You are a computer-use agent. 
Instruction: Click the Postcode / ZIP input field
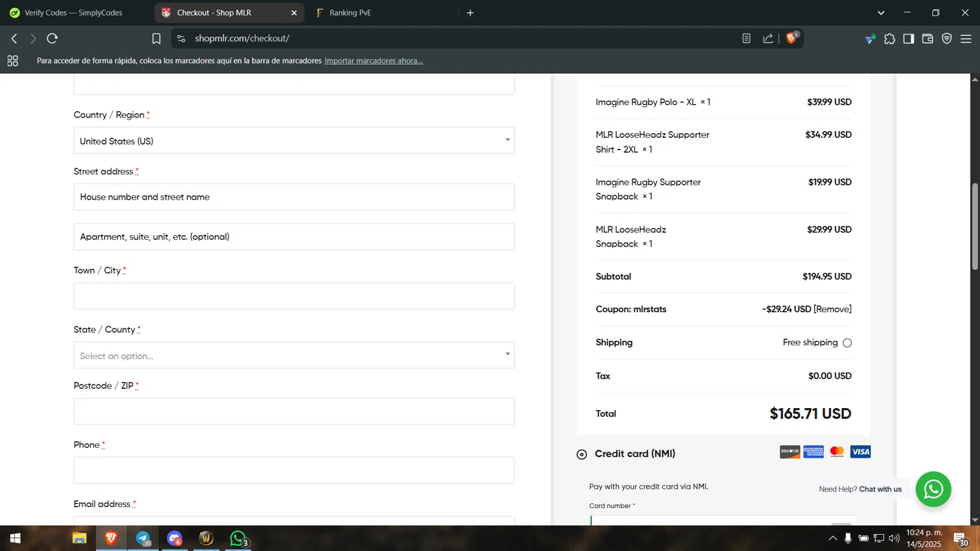tap(294, 411)
